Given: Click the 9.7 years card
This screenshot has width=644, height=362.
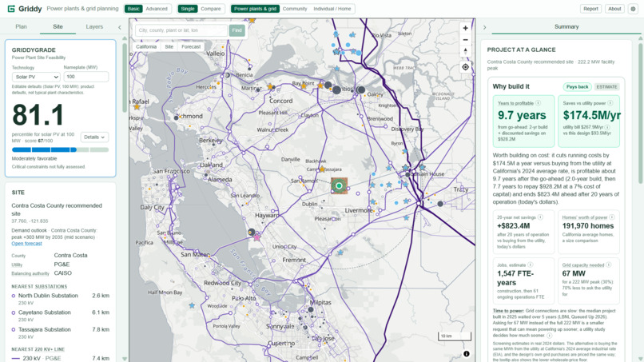Looking at the screenshot, I should coord(523,121).
